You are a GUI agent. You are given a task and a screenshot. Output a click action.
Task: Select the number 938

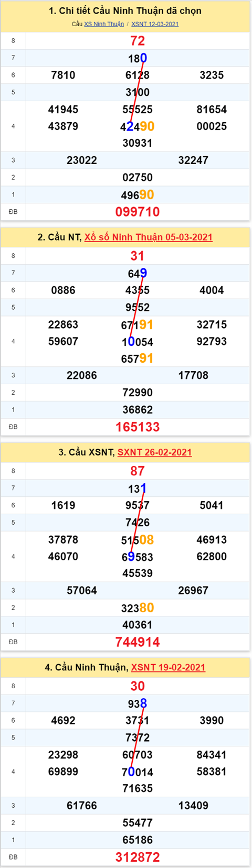(x=138, y=703)
